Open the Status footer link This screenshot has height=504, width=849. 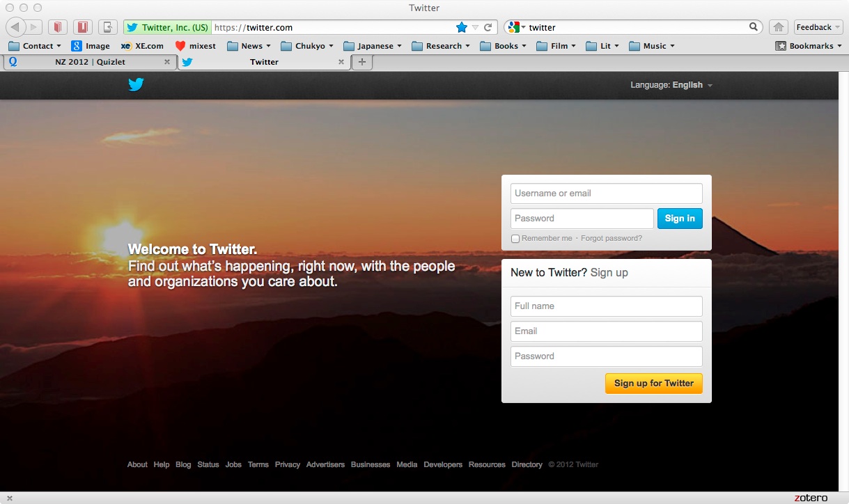(208, 465)
